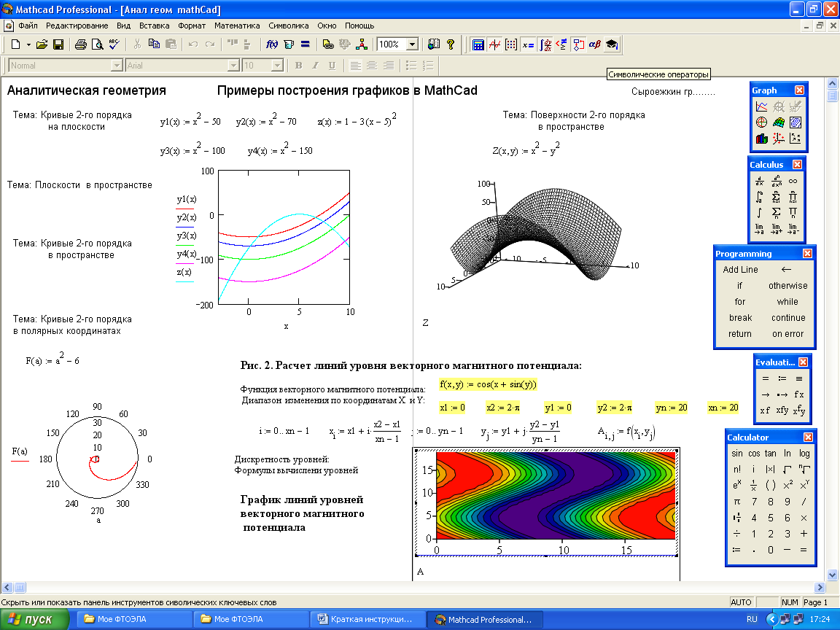Open the Формат menu

tap(192, 26)
